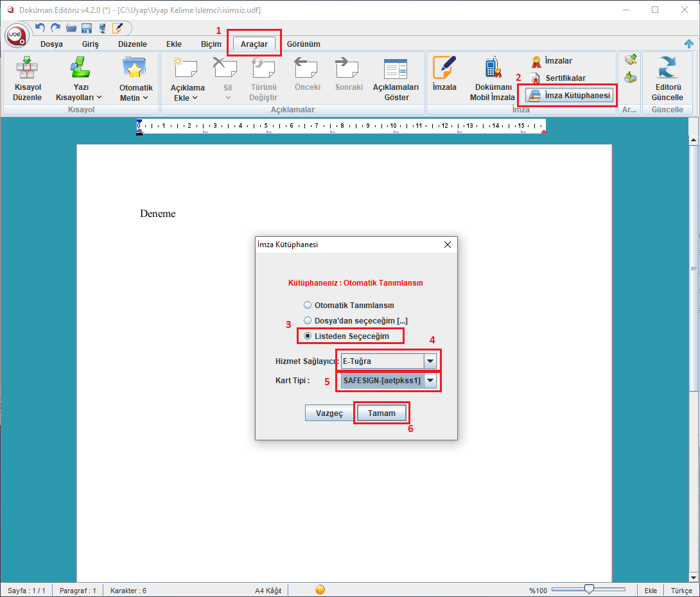The image size is (700, 597).
Task: Expand the Hizmet Sağlayıcı dropdown
Action: click(x=430, y=361)
